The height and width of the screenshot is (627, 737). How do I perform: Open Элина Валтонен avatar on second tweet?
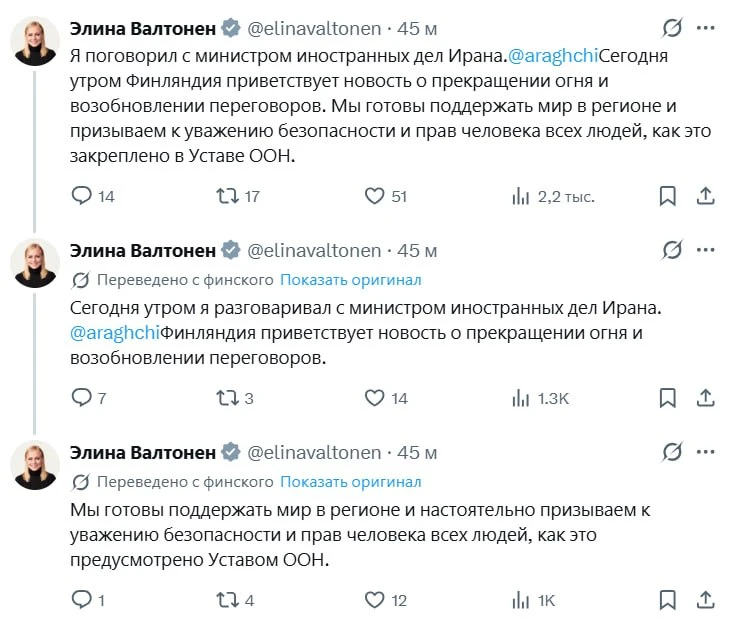pos(35,263)
